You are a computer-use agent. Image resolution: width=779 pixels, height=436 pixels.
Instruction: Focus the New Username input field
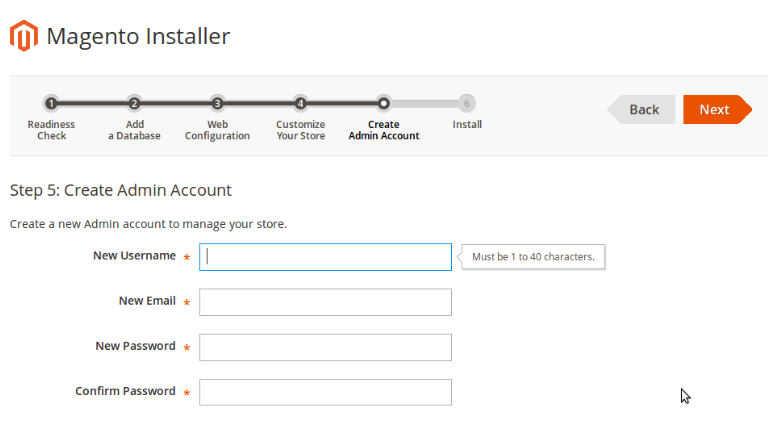325,257
